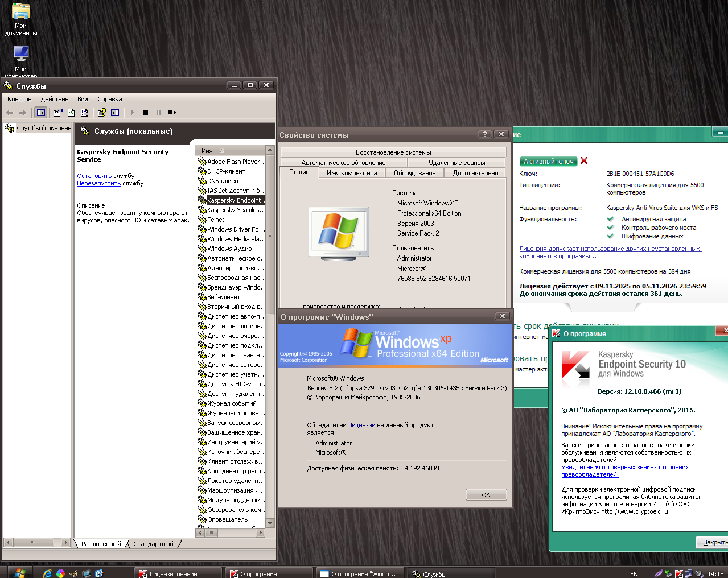Click the Refresh toolbar icon in Службы
The height and width of the screenshot is (578, 728).
[x=71, y=113]
